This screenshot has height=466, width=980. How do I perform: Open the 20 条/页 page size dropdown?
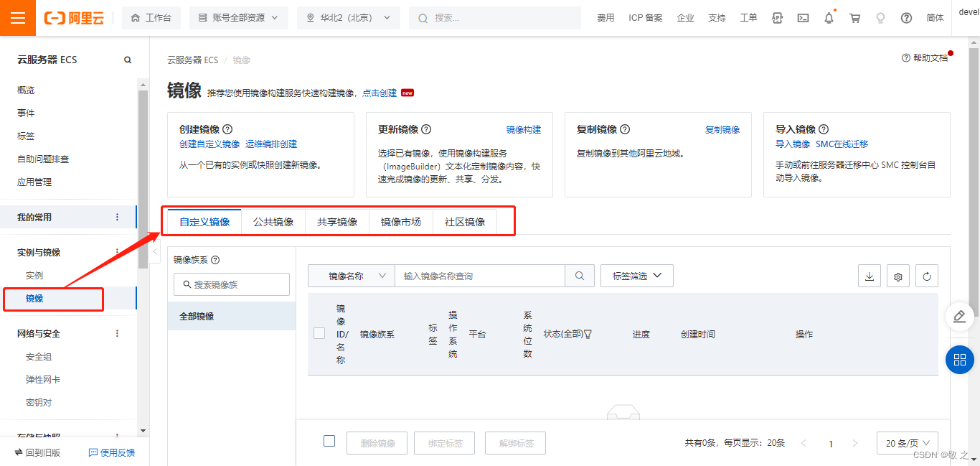click(x=908, y=443)
